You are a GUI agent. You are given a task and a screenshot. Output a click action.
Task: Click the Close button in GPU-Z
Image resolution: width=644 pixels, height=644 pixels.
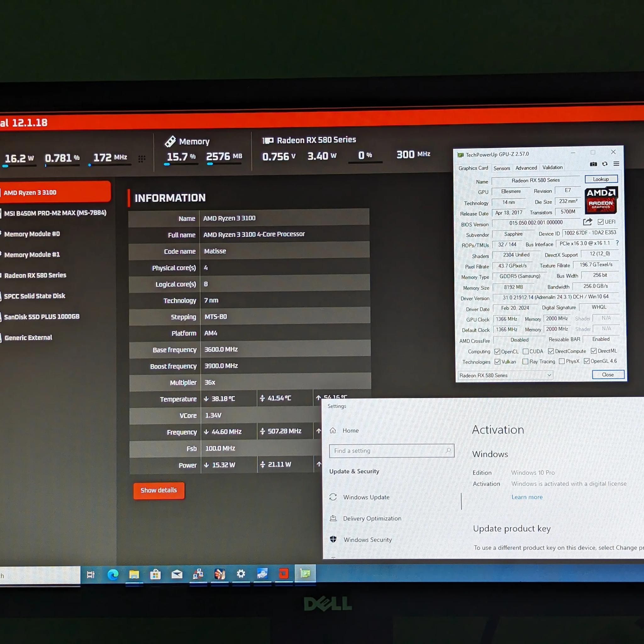click(608, 375)
